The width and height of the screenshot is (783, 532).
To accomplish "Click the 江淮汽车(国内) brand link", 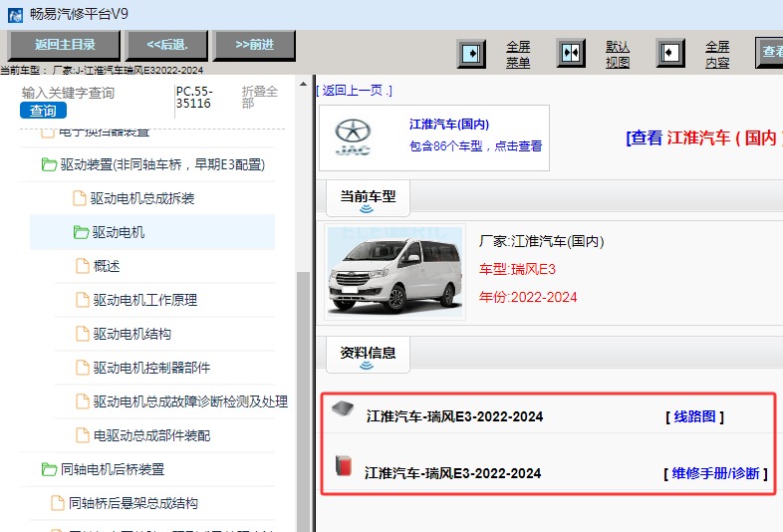I will click(449, 124).
